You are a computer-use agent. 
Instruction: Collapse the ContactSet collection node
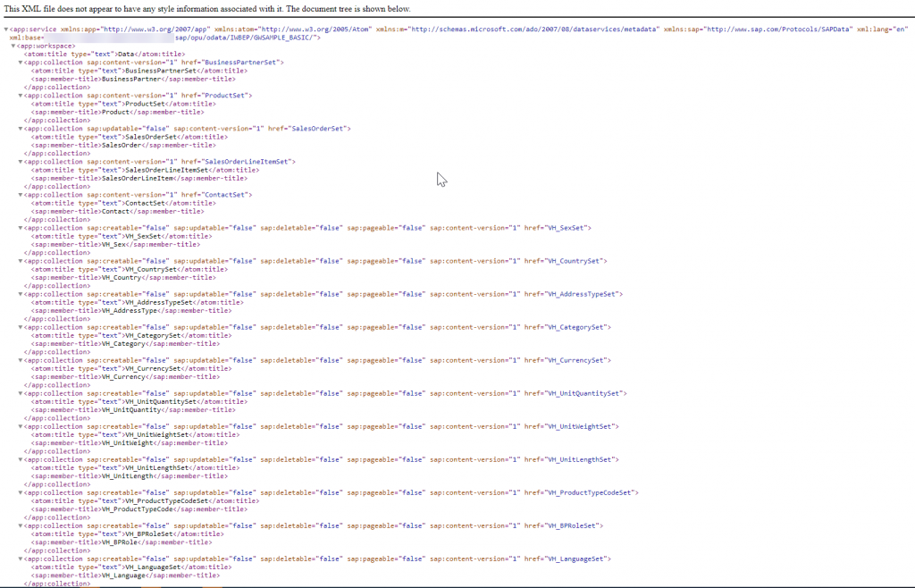(x=20, y=195)
